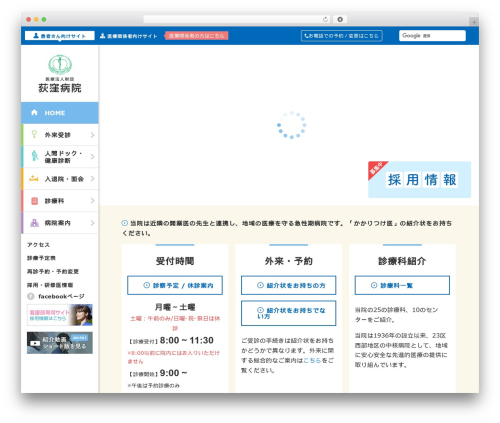
Task: Open the 紹介動画 video banner
Action: click(60, 343)
